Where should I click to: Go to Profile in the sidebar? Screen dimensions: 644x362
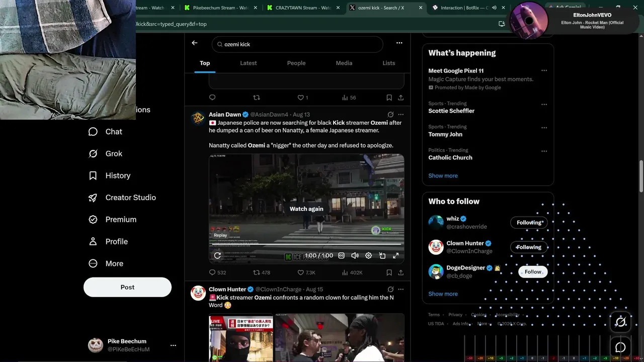[108, 242]
